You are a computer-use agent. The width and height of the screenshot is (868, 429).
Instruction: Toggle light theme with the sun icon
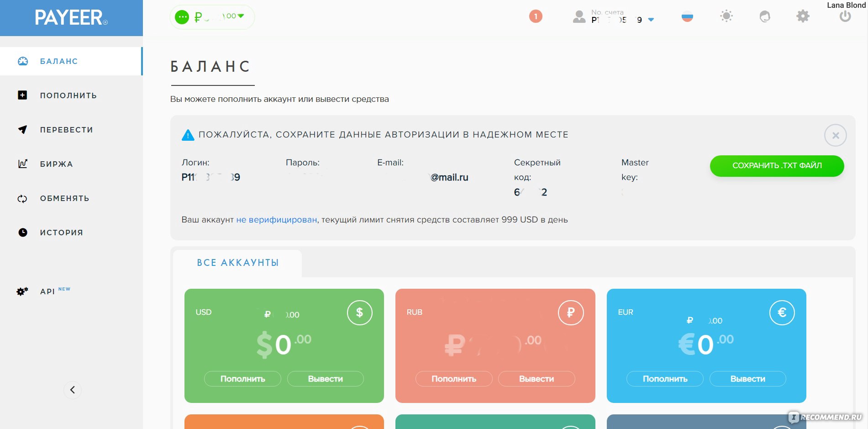(x=726, y=16)
